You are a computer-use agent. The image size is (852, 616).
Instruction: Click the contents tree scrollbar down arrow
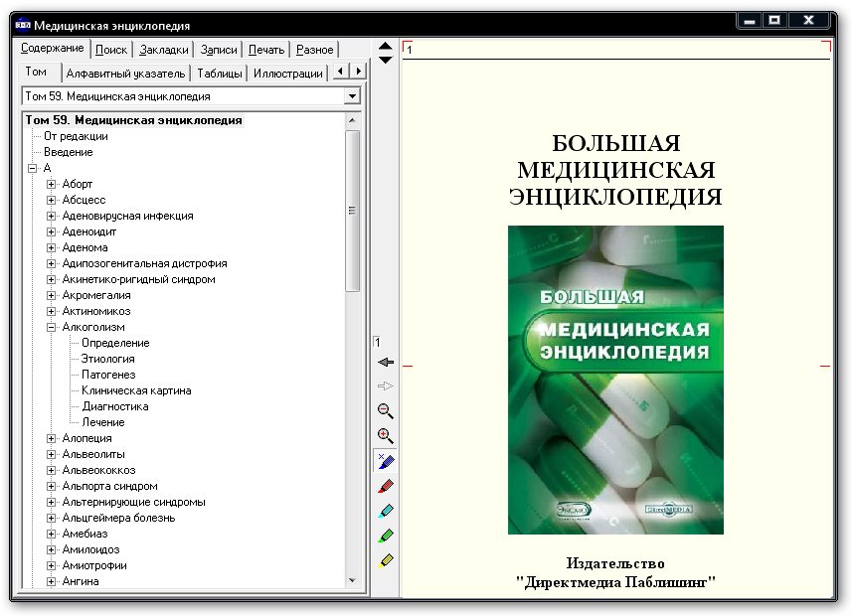point(352,580)
